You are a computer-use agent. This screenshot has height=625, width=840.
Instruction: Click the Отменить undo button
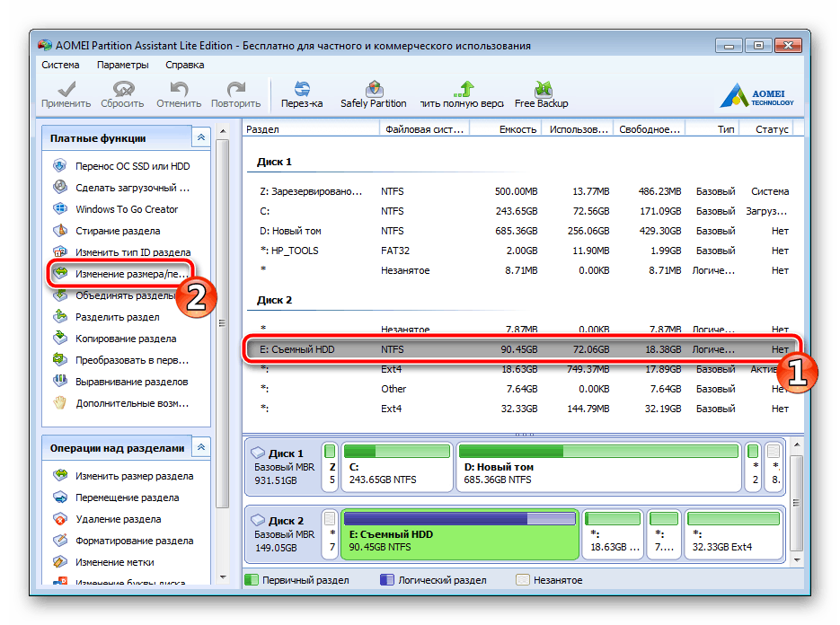179,90
